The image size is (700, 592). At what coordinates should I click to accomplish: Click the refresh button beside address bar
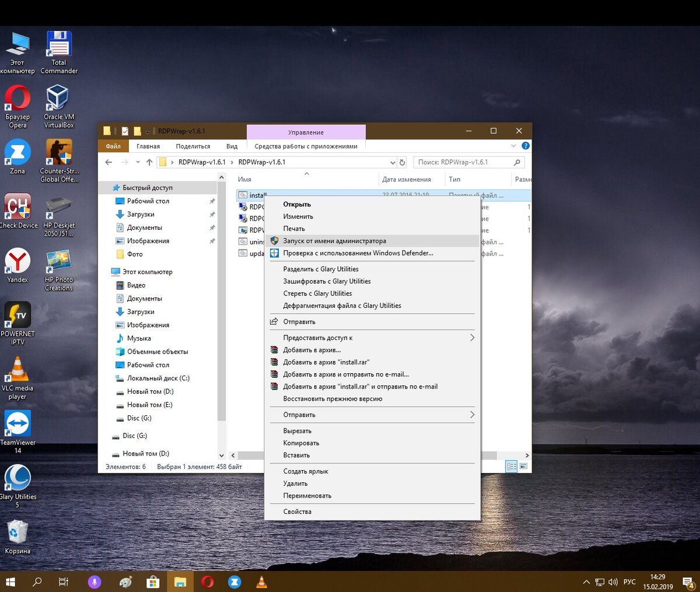tap(402, 162)
